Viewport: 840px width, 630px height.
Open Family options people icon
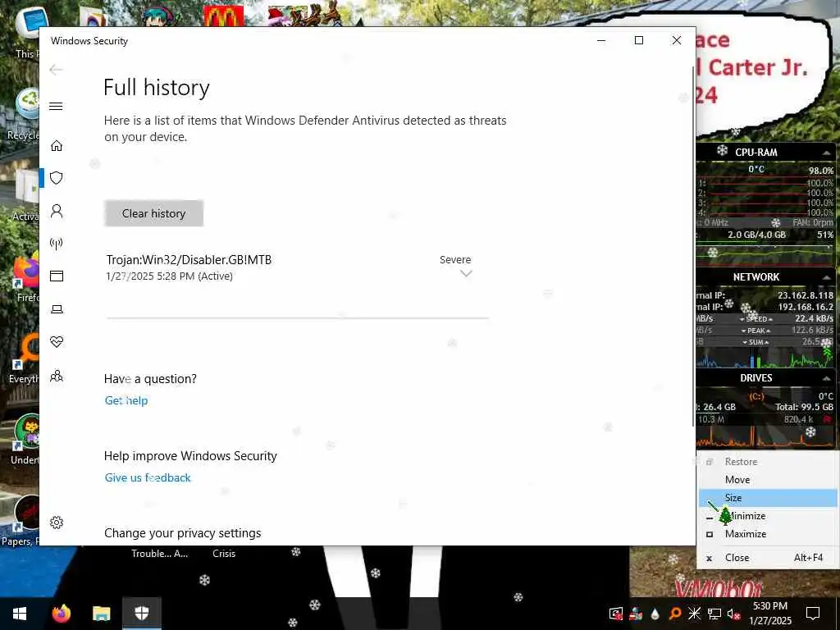coord(57,376)
